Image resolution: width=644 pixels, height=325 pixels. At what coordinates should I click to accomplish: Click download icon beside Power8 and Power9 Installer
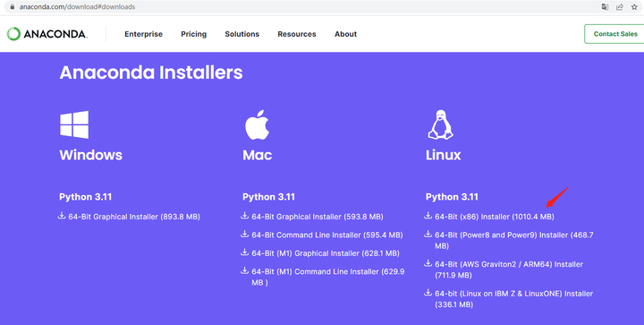(428, 234)
